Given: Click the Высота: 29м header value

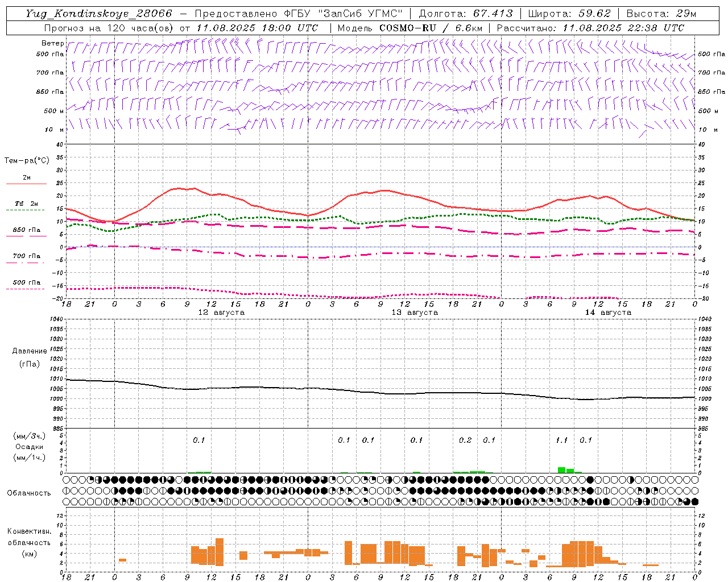Looking at the screenshot, I should click(661, 14).
